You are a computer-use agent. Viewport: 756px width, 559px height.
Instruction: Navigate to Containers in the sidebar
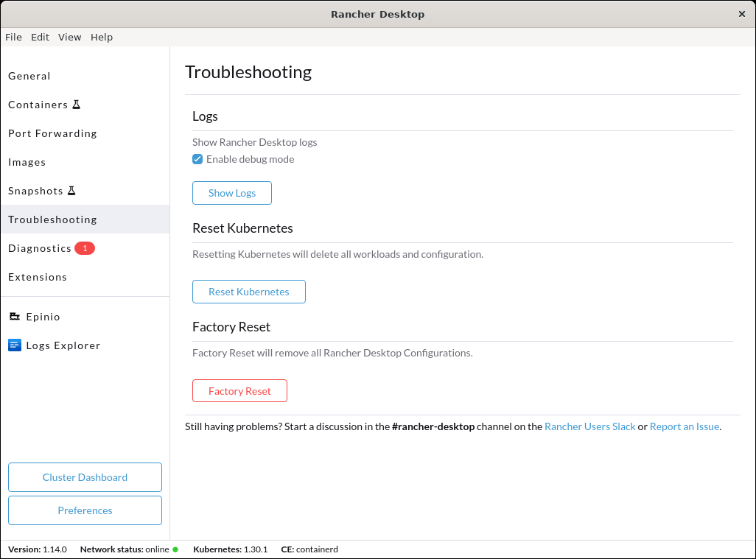[x=85, y=105]
